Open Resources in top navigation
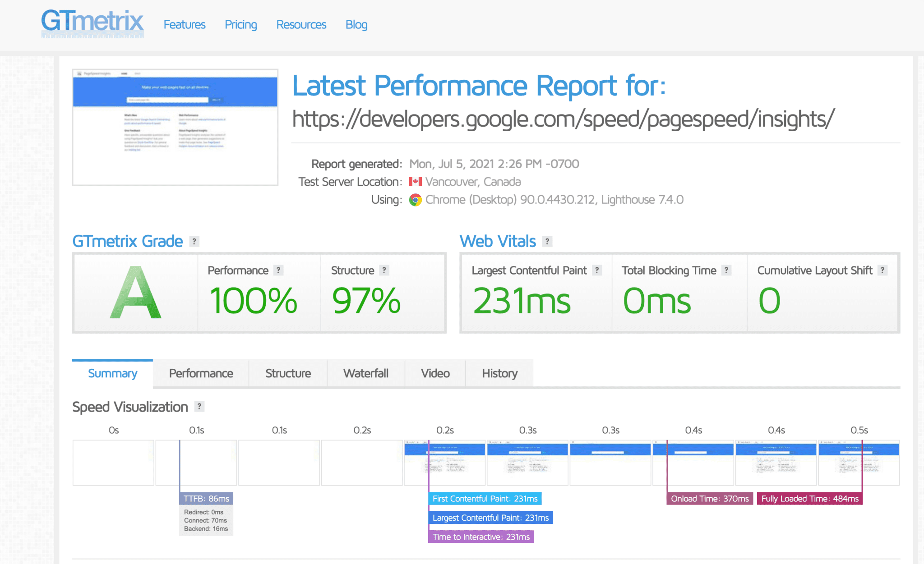924x564 pixels. point(301,25)
